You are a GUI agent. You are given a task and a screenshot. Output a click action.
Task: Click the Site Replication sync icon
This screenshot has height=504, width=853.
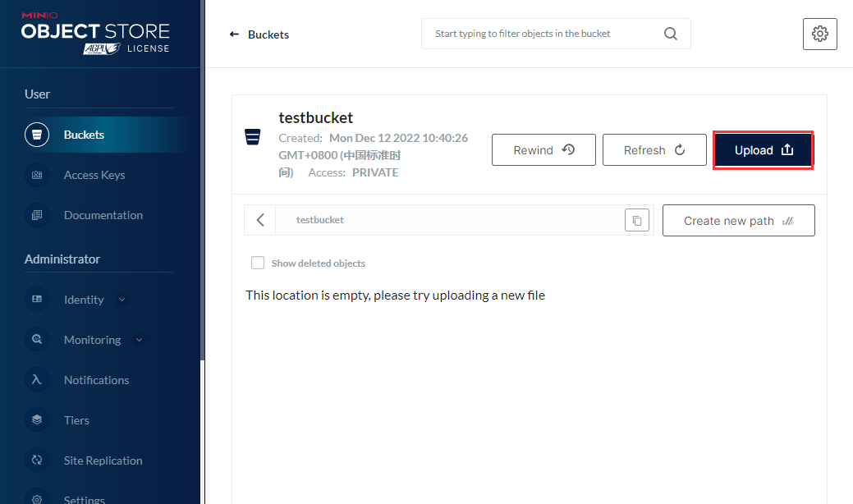37,460
